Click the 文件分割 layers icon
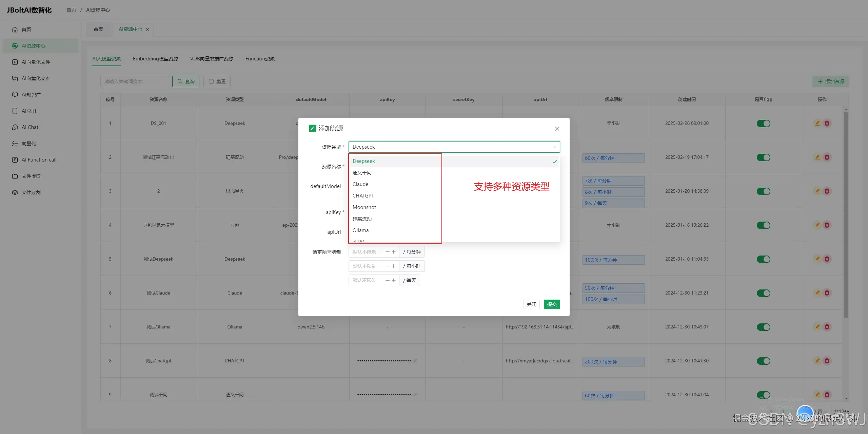 [15, 192]
